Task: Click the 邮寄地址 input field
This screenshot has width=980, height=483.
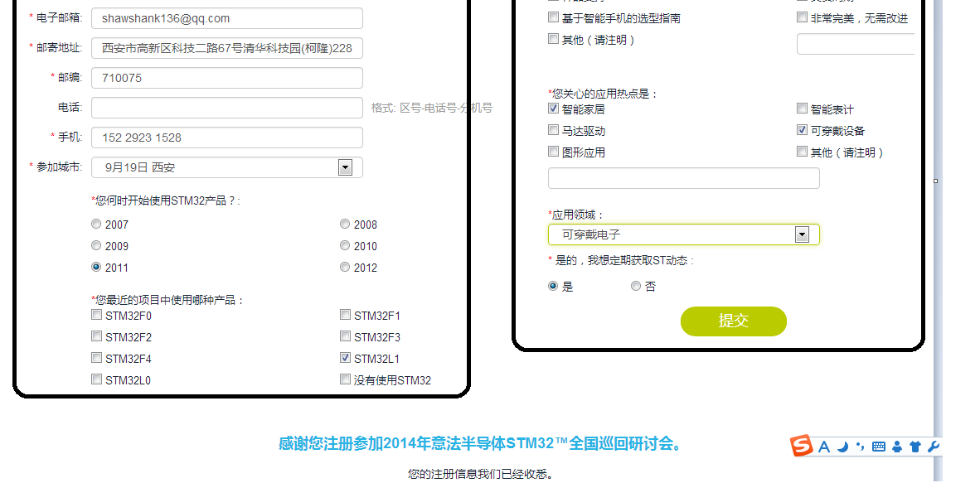Action: [227, 48]
